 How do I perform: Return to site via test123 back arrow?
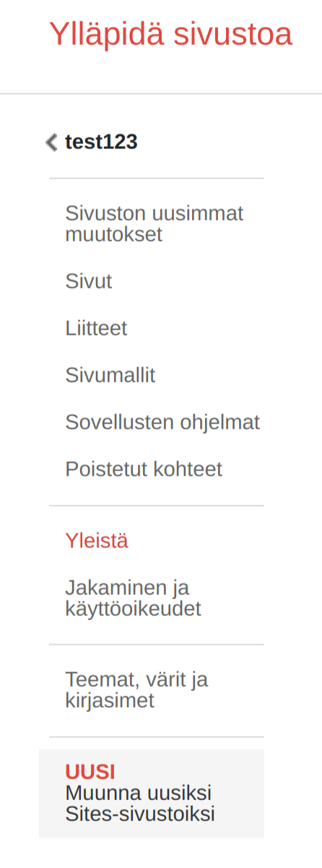(51, 142)
